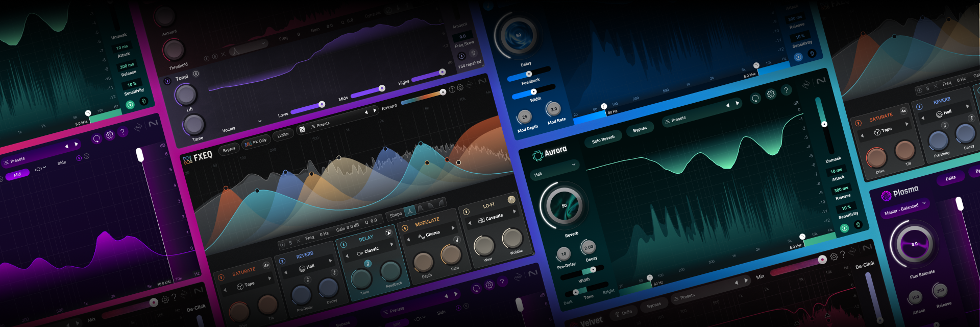Image resolution: width=980 pixels, height=327 pixels.
Task: Click the Bypass button in FXEQ
Action: [229, 149]
